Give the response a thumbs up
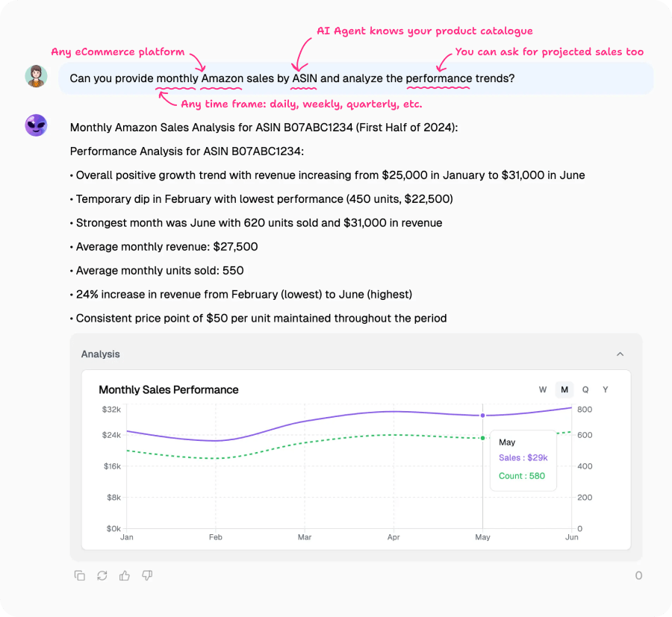The image size is (672, 617). pos(125,575)
